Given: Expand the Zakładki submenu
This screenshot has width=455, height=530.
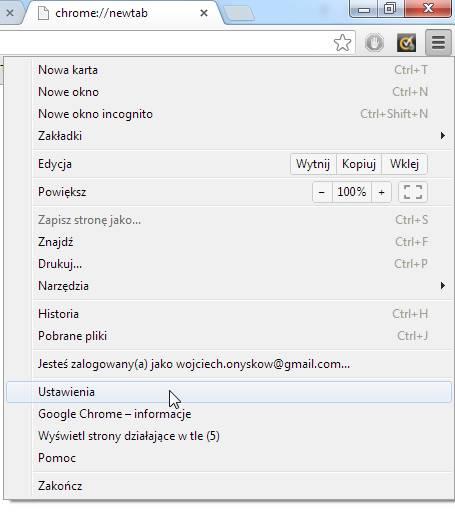Looking at the screenshot, I should point(229,136).
